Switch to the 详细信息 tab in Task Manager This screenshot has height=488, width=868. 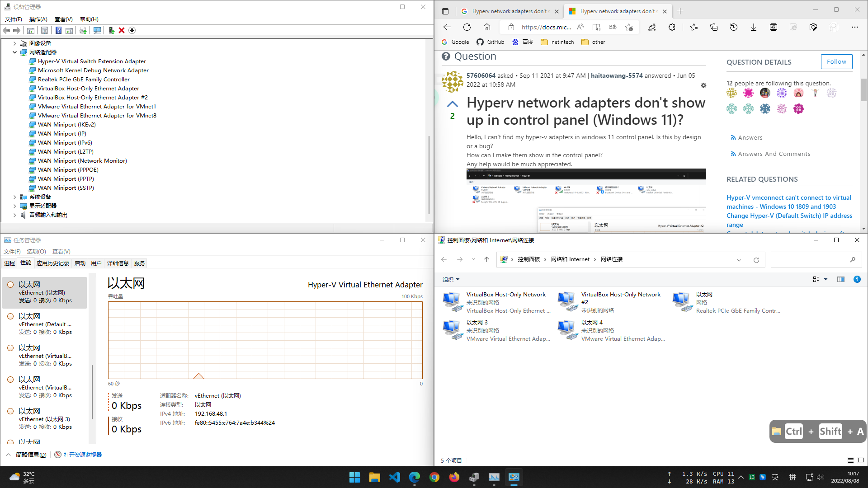(118, 263)
